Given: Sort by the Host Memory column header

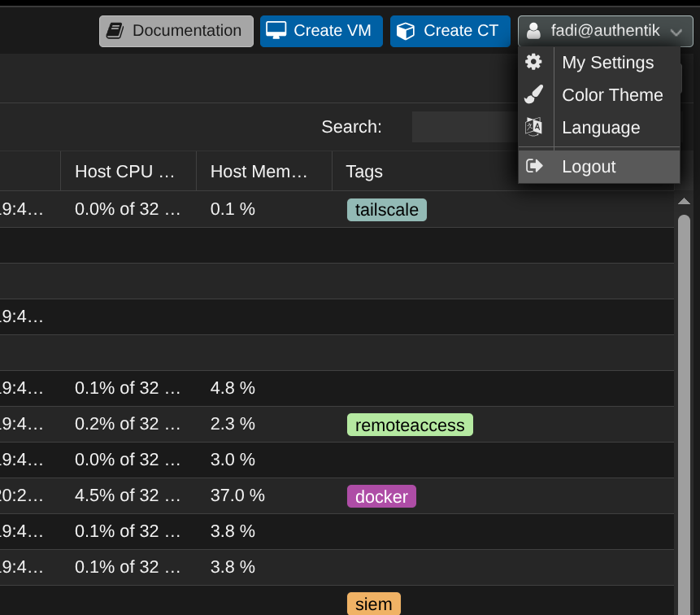Looking at the screenshot, I should (x=259, y=172).
